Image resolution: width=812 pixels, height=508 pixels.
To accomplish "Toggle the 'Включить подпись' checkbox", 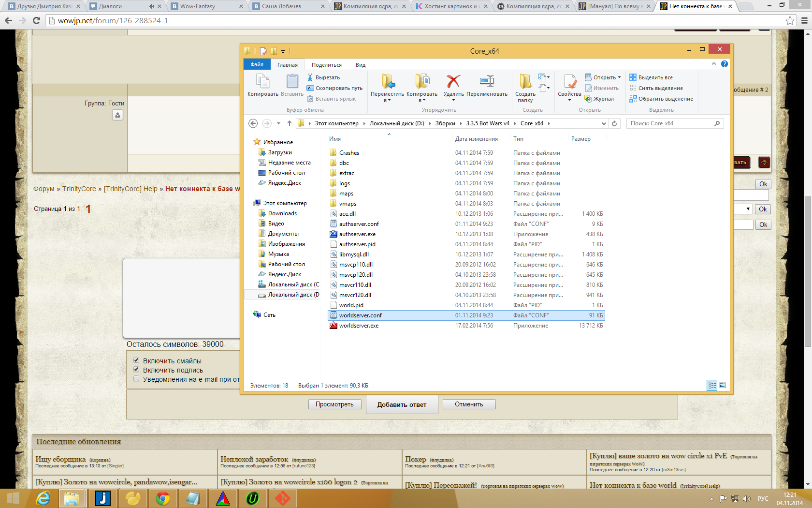I will pos(136,370).
